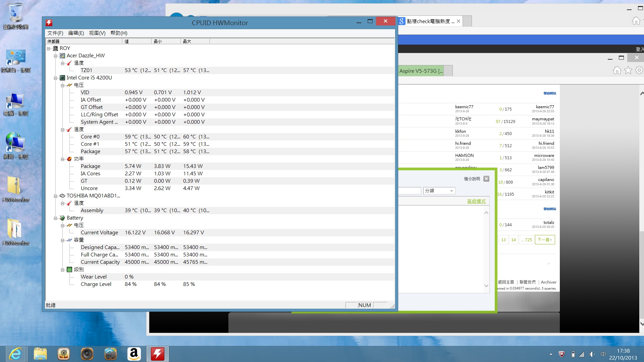
Task: Launch Internet Explorer from the taskbar
Action: click(x=15, y=354)
